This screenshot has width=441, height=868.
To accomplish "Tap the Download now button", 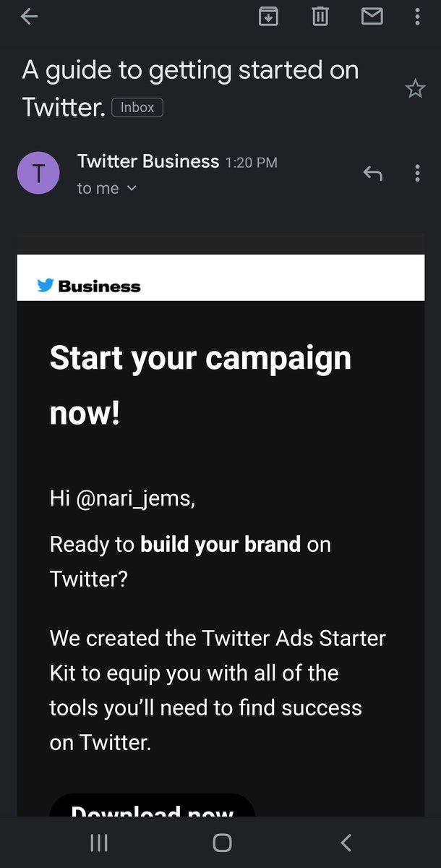I will [153, 805].
